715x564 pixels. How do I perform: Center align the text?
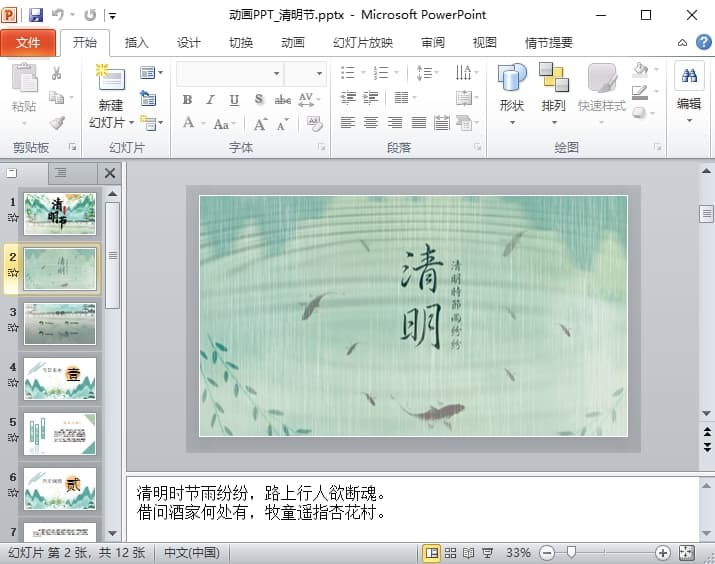coord(371,123)
